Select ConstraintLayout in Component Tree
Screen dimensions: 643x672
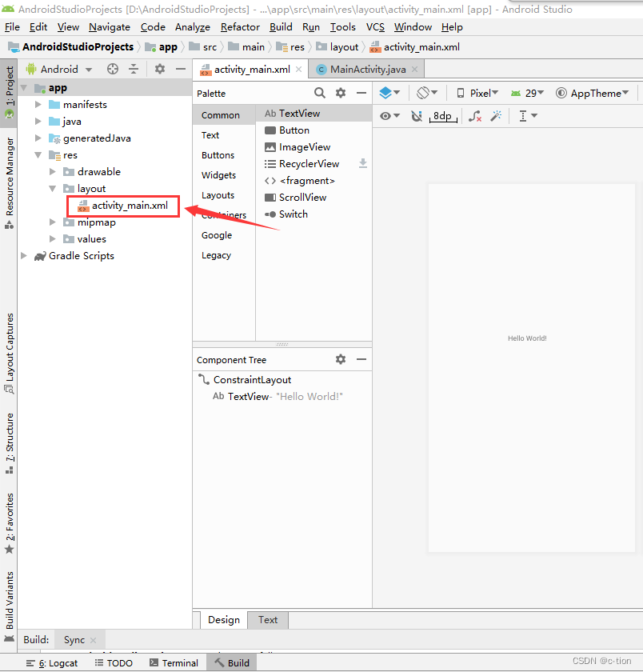point(252,380)
